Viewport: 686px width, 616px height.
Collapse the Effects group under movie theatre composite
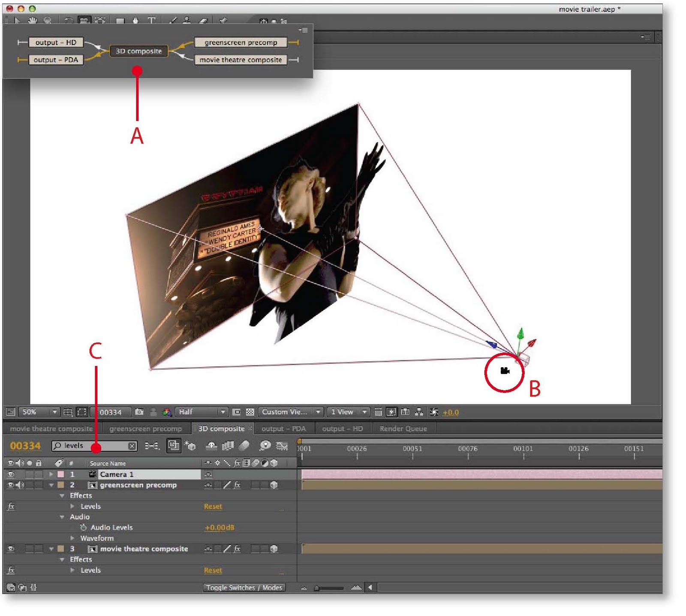61,559
